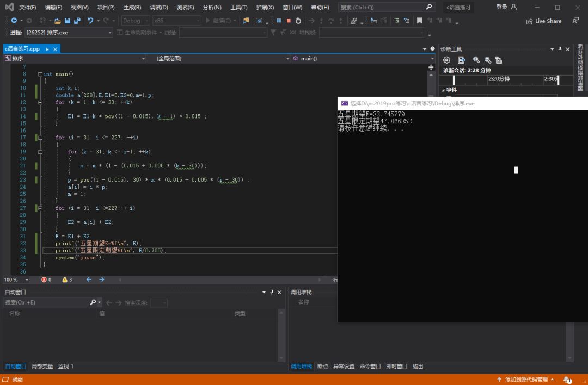Click the 搜索(Ctrl+E) field in 自动窗口
The height and width of the screenshot is (385, 588).
[x=47, y=302]
